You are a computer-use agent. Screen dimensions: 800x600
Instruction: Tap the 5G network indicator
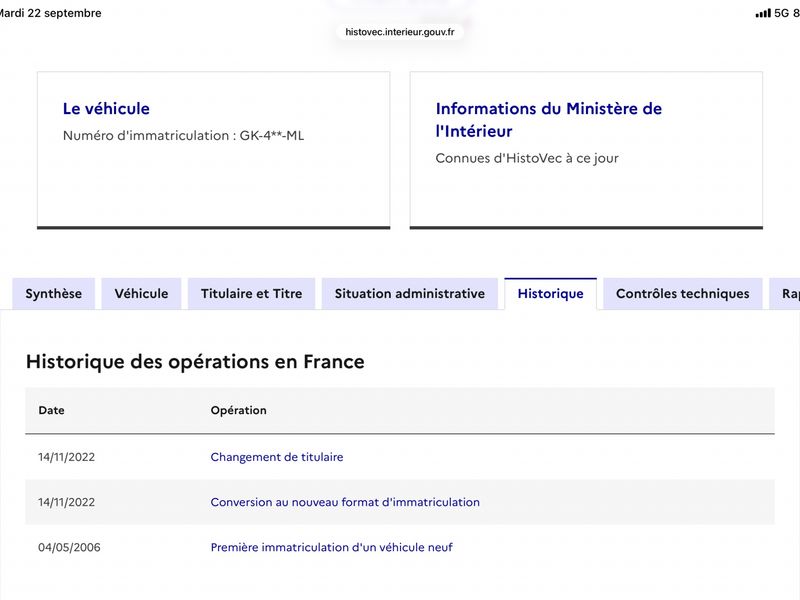click(x=782, y=13)
